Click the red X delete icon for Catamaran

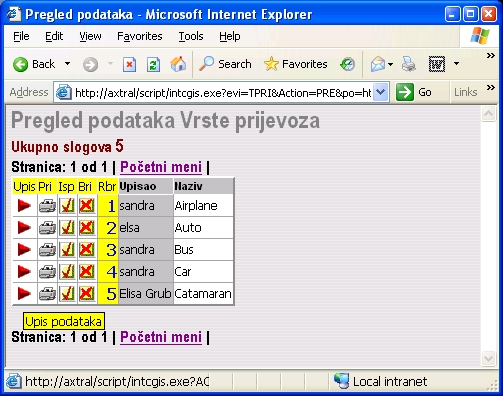pyautogui.click(x=87, y=294)
